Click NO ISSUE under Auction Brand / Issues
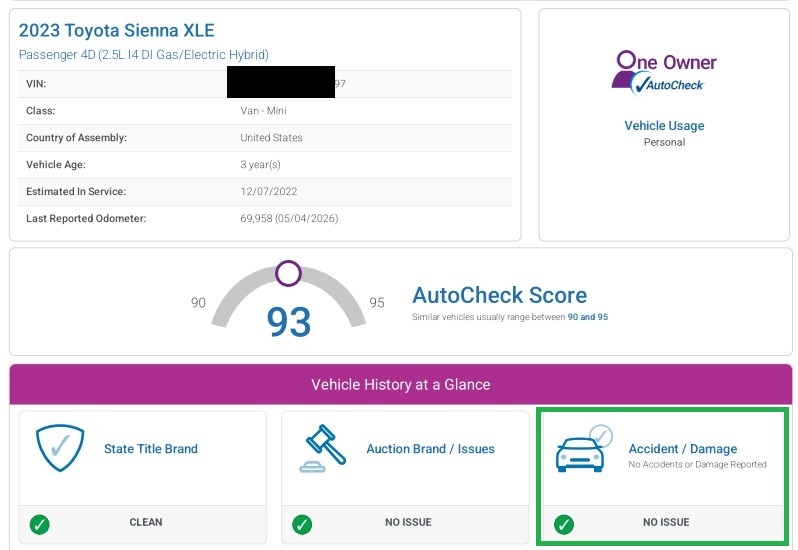 click(x=408, y=523)
